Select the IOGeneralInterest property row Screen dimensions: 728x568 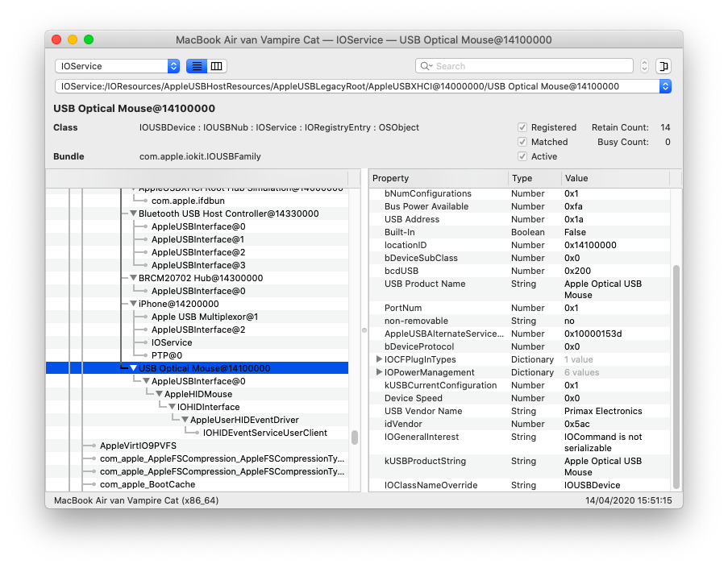point(520,442)
